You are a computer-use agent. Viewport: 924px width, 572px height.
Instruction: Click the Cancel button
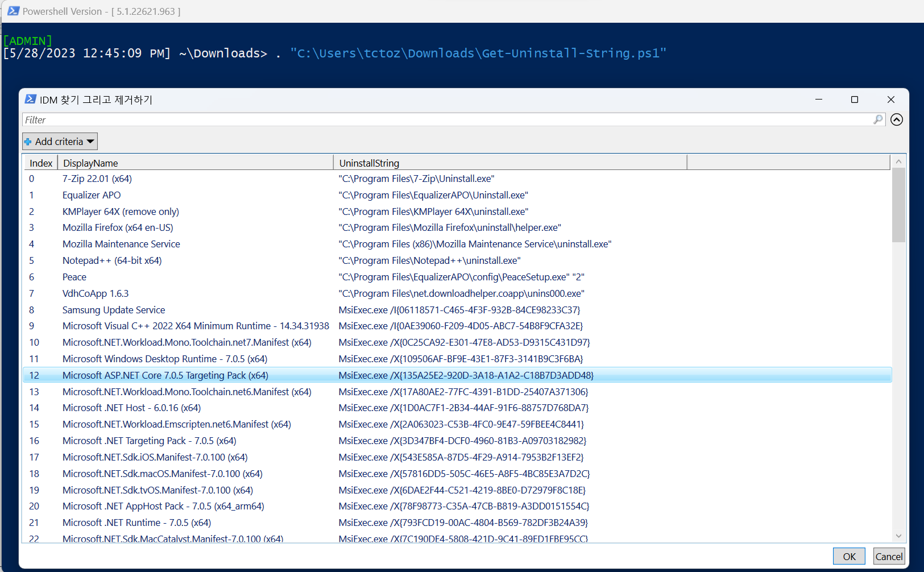[889, 557]
